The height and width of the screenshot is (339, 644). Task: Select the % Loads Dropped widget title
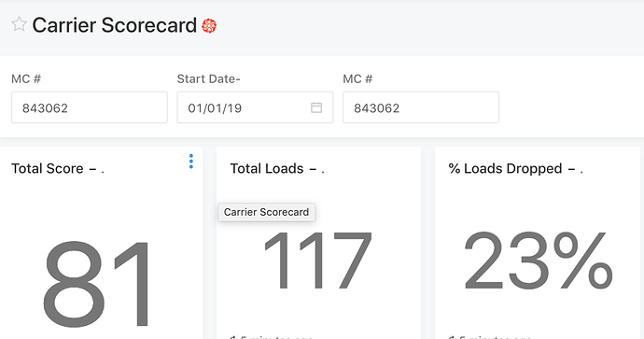516,168
